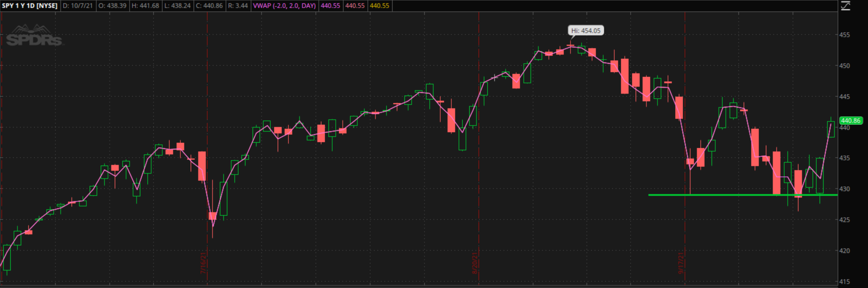Click the 445 price axis label
868x288 pixels.
click(845, 97)
